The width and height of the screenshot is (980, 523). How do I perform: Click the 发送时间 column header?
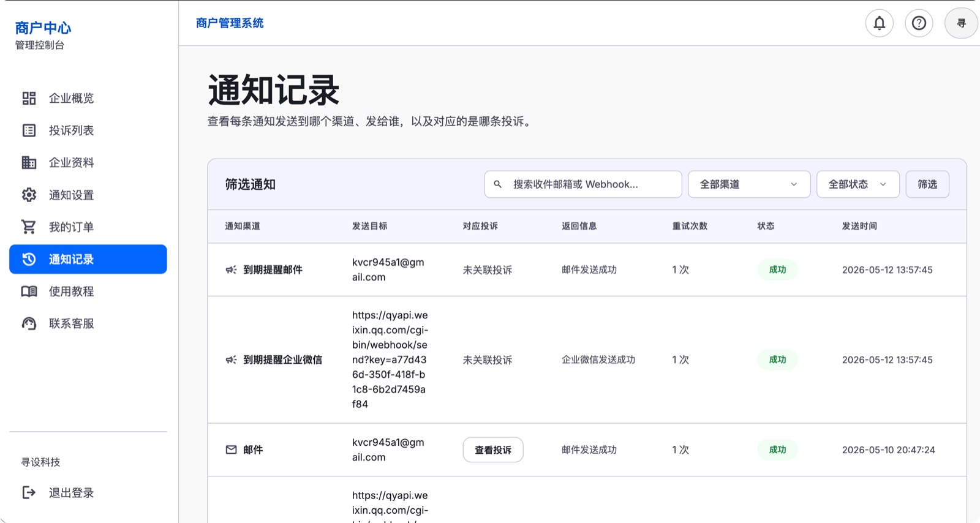(x=859, y=226)
